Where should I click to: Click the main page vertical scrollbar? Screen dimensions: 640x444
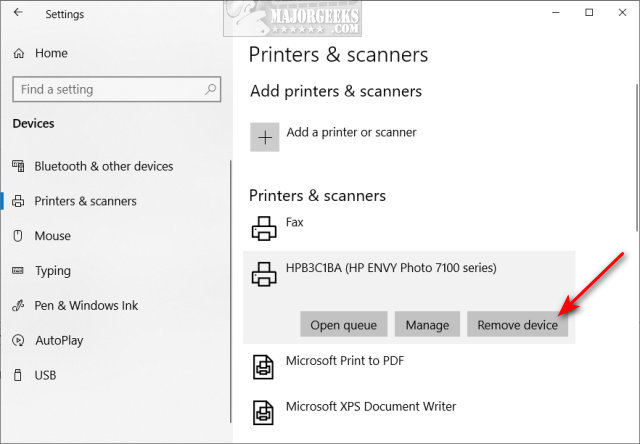[636, 158]
